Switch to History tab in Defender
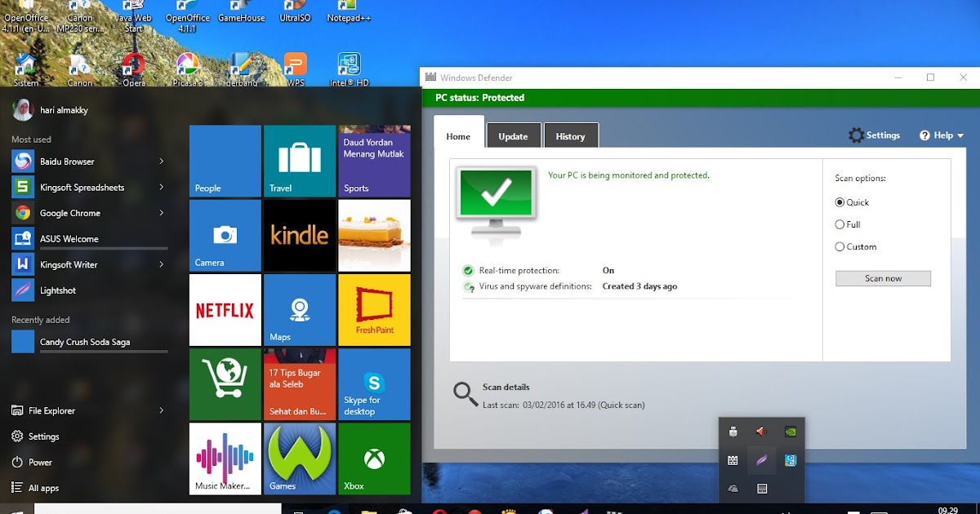 571,136
